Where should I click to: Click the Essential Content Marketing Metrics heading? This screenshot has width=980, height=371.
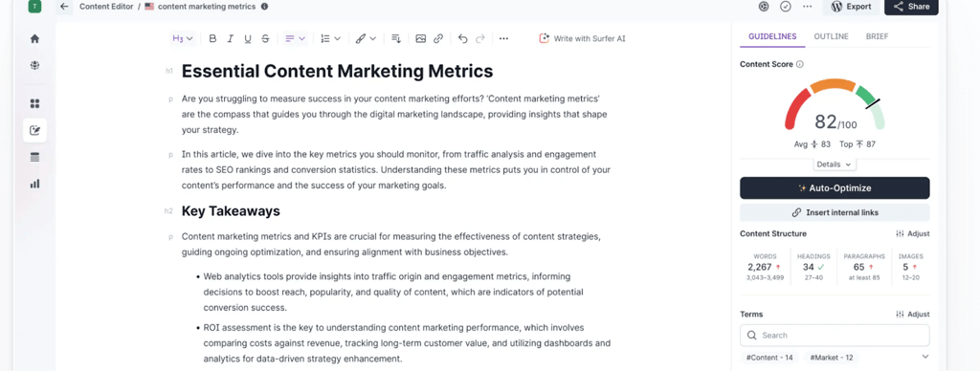click(338, 71)
